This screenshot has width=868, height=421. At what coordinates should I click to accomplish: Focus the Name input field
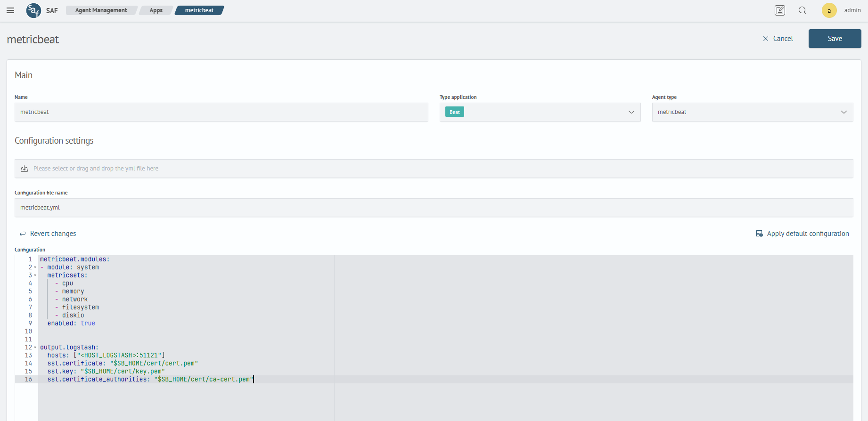click(x=221, y=112)
